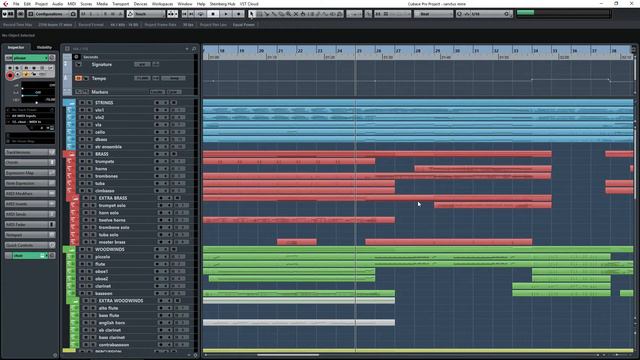Open the Project menu

tap(41, 4)
